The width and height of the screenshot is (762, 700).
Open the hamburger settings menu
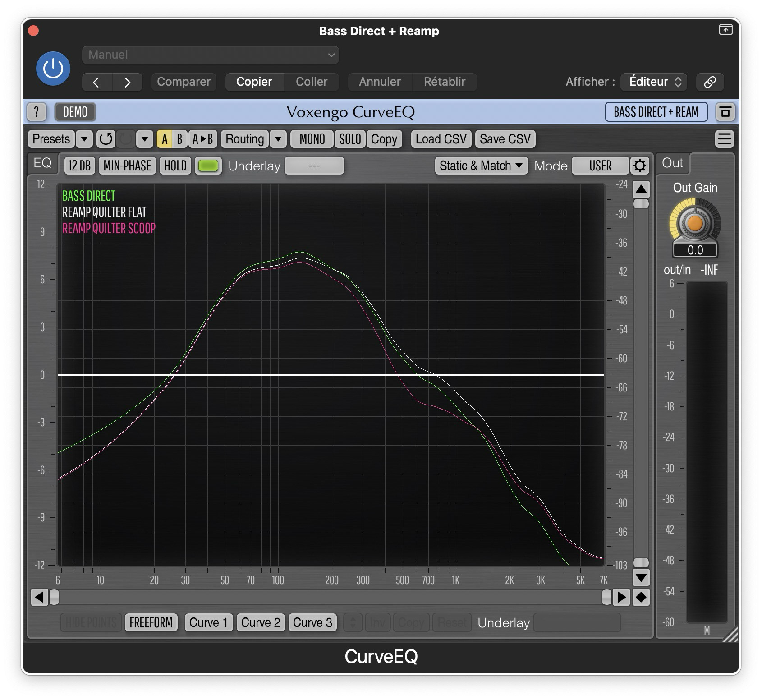[725, 139]
